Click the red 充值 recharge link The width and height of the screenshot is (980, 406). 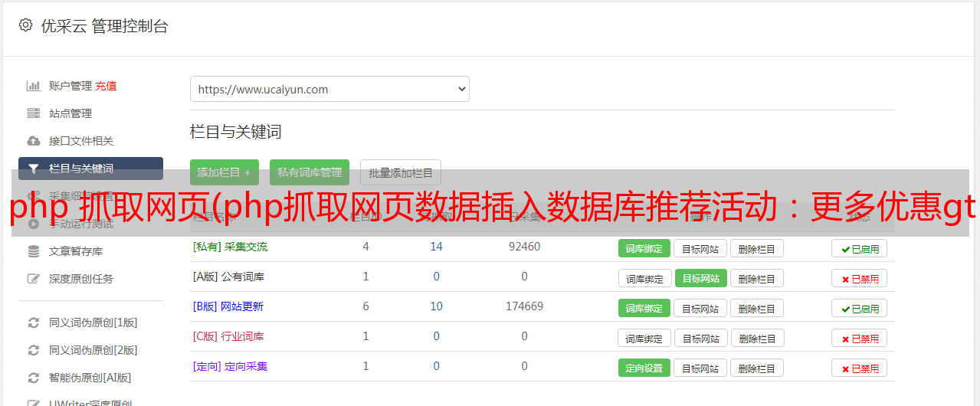pyautogui.click(x=106, y=86)
